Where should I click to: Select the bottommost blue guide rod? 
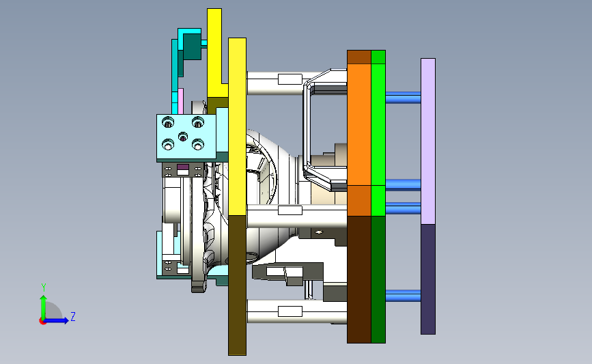click(x=404, y=295)
